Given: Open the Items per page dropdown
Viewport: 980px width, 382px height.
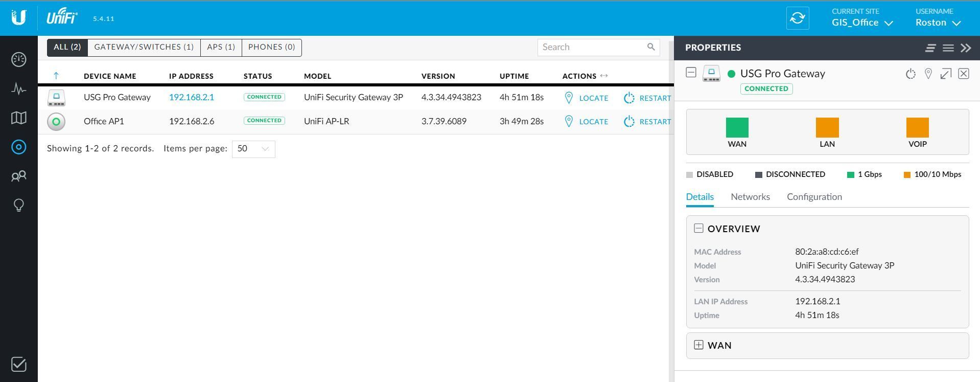Looking at the screenshot, I should point(253,149).
